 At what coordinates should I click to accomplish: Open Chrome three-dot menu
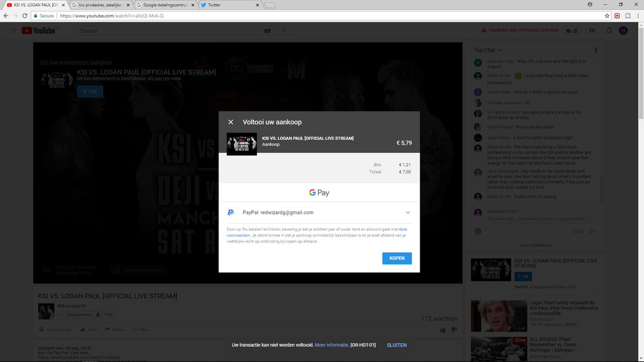coord(638,16)
